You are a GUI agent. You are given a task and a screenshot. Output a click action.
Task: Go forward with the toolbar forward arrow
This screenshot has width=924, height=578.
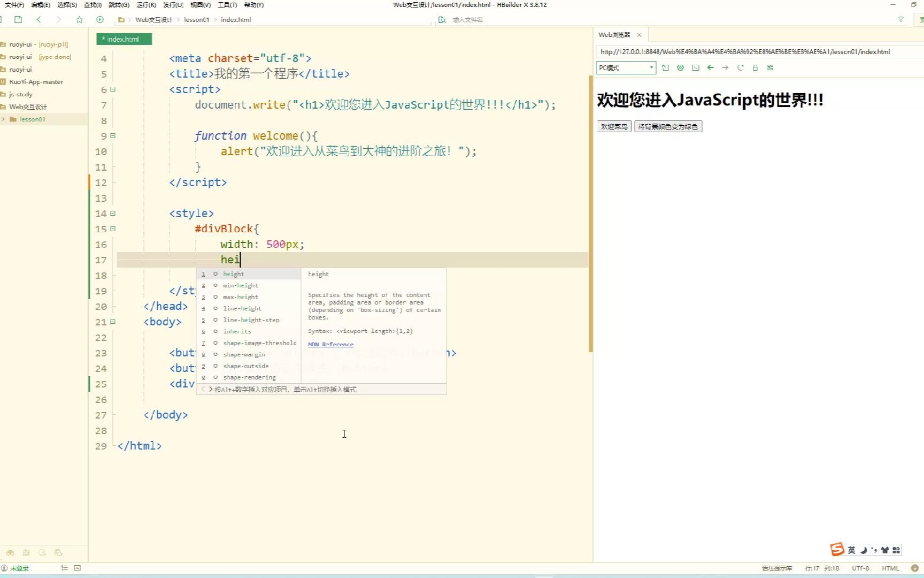click(x=59, y=20)
